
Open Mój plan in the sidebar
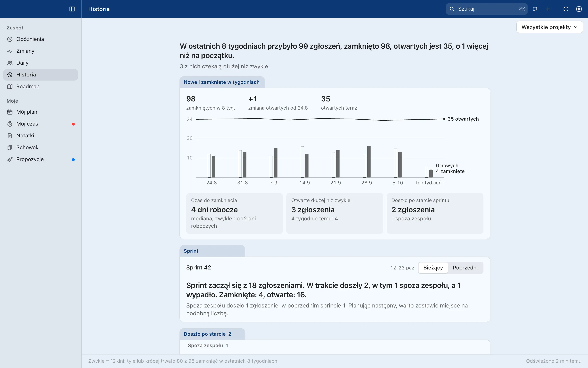(x=41, y=112)
